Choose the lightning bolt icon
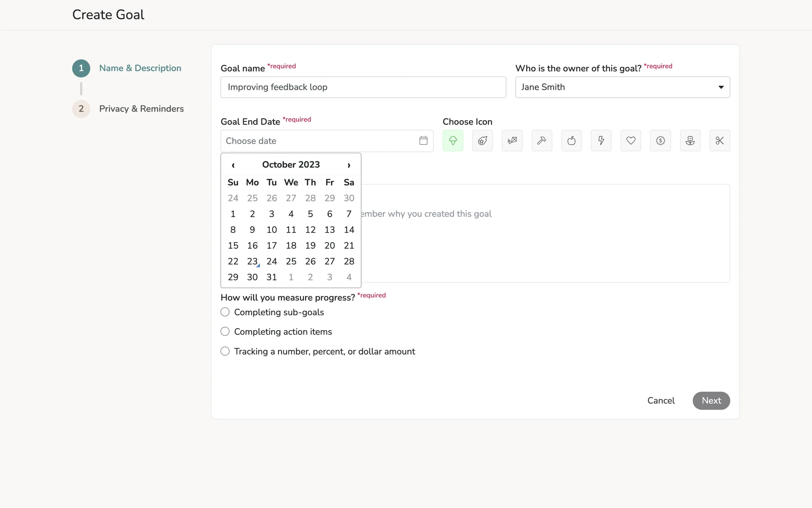Screen dimensions: 812x508 tap(601, 141)
